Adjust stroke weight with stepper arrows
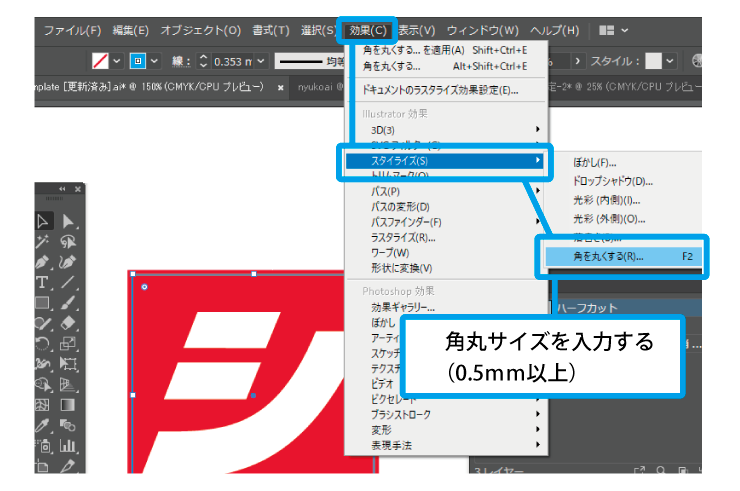Viewport: 740px width, 491px height. point(203,61)
